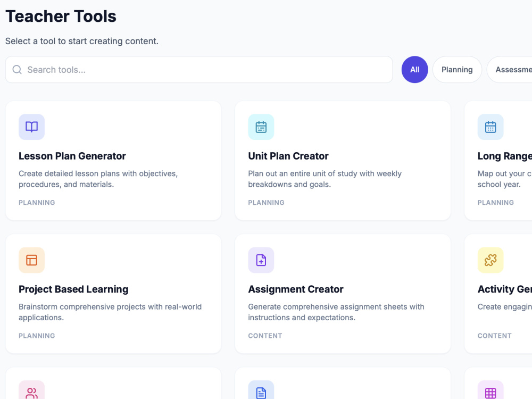The image size is (532, 399).
Task: Focus the Search tools input field
Action: click(199, 70)
